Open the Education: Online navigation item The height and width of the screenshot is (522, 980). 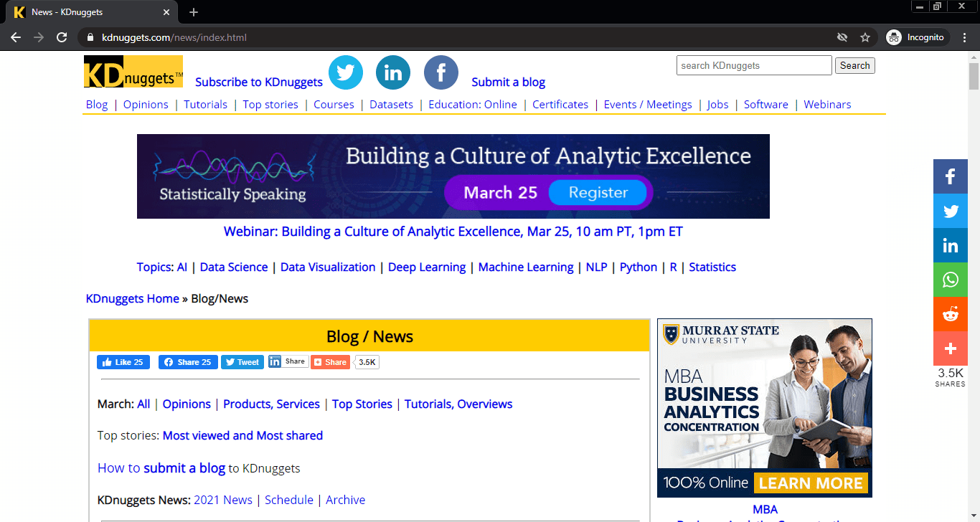click(x=473, y=104)
